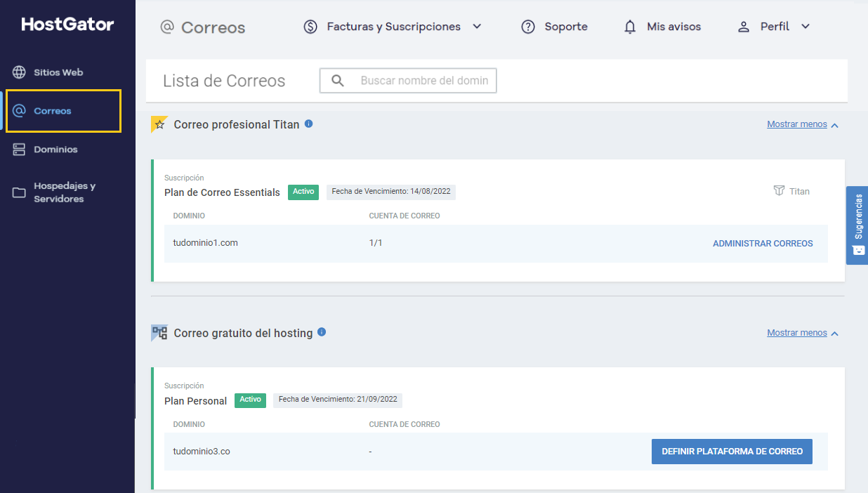
Task: Click the info icon beside Correo gratuito del hosting
Action: [322, 332]
